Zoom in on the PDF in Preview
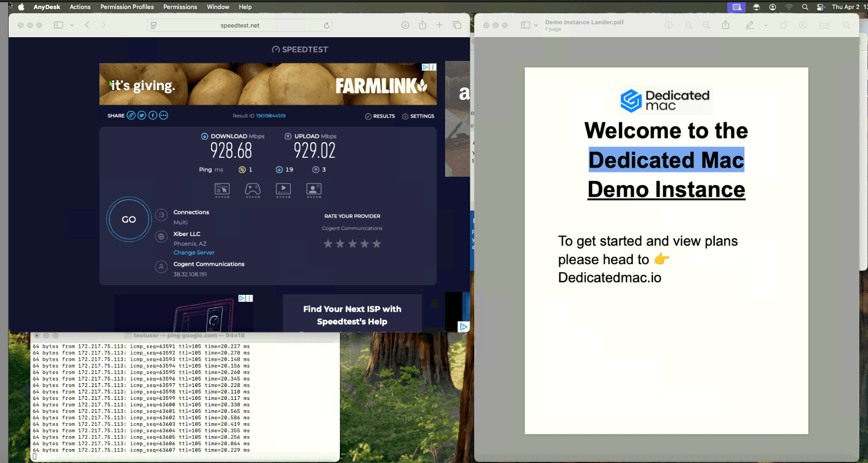The height and width of the screenshot is (463, 868). [x=706, y=25]
